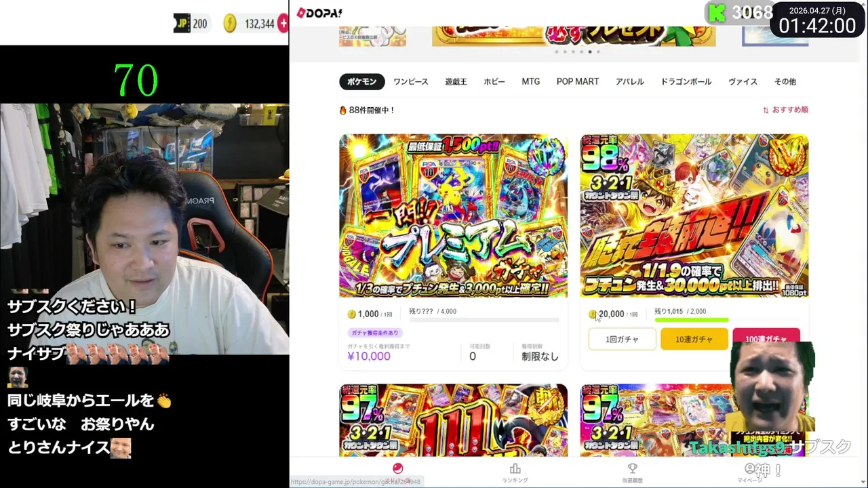Viewport: 868px width, 488px height.
Task: Open the 98% 全速前進 gacha banner image
Action: point(694,216)
